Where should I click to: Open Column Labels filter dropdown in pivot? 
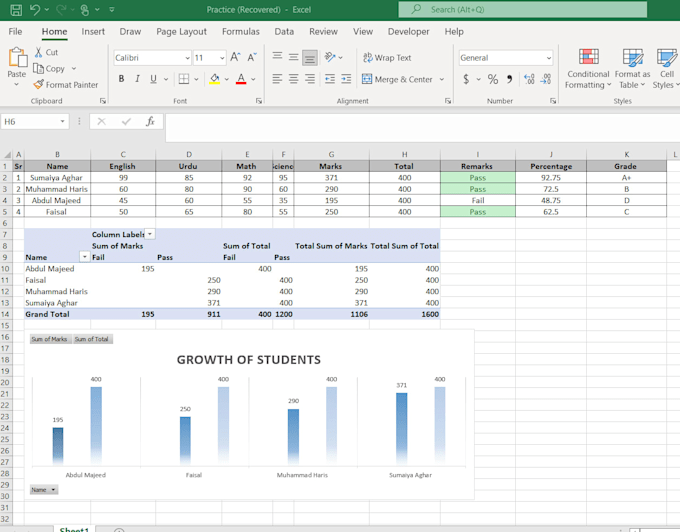tap(150, 234)
